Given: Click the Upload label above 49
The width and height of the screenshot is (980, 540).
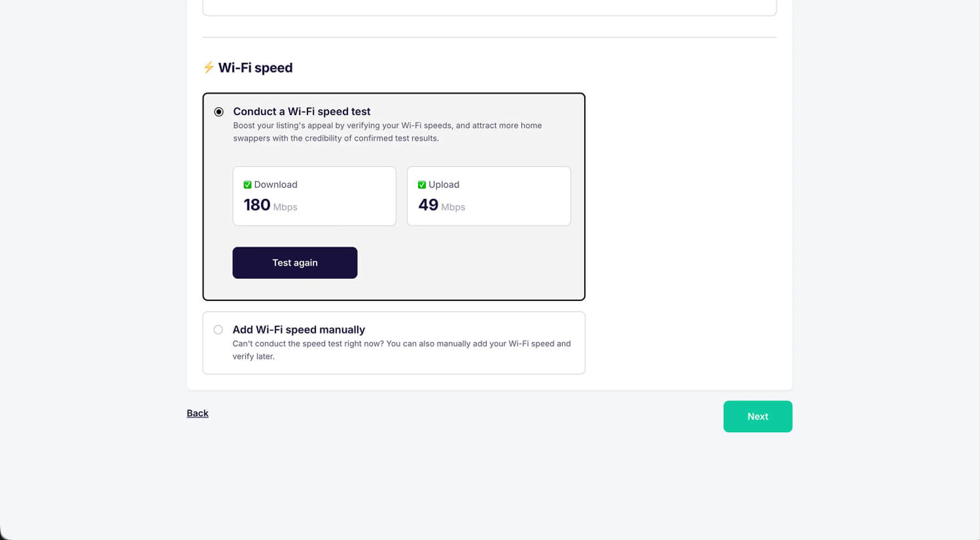Looking at the screenshot, I should [444, 184].
